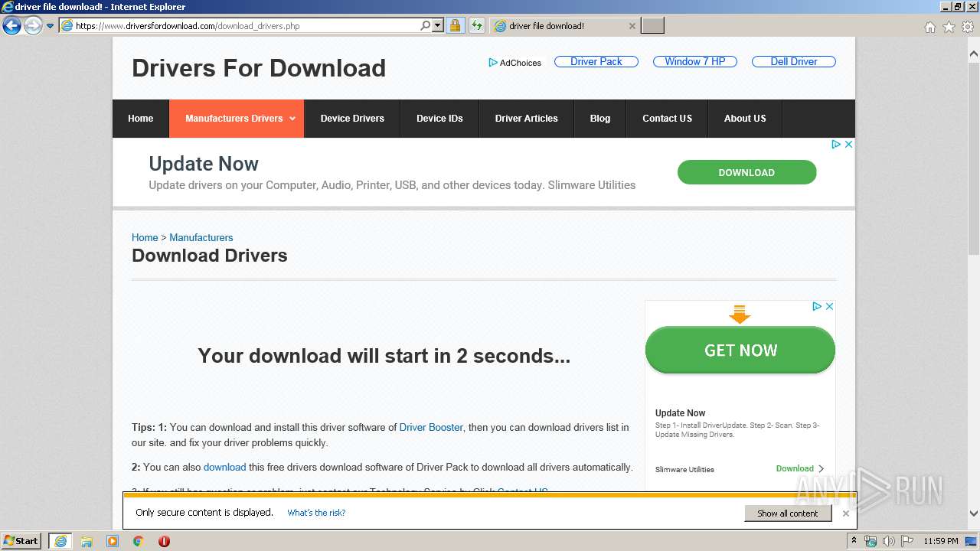Restore down the Internet Explorer window
Image resolution: width=980 pixels, height=551 pixels.
(958, 6)
